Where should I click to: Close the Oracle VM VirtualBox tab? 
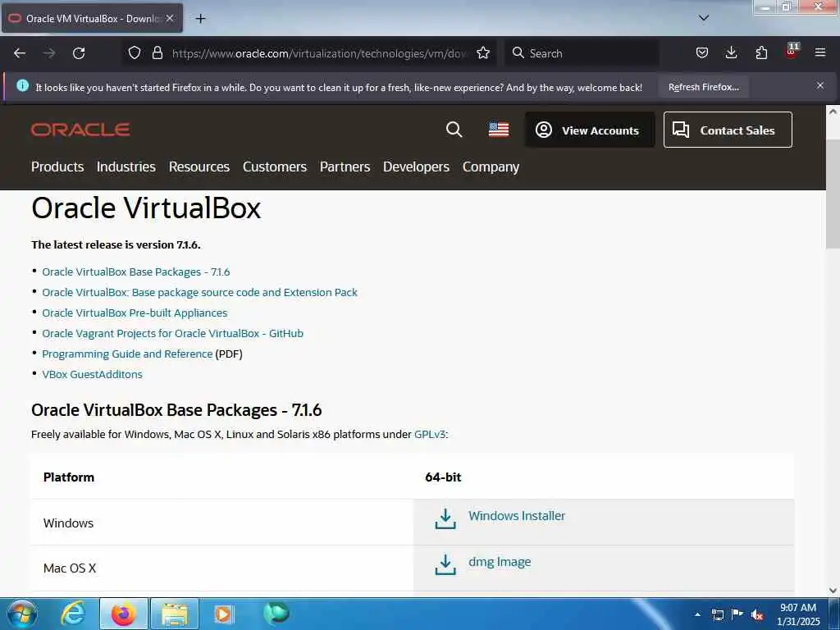(170, 18)
